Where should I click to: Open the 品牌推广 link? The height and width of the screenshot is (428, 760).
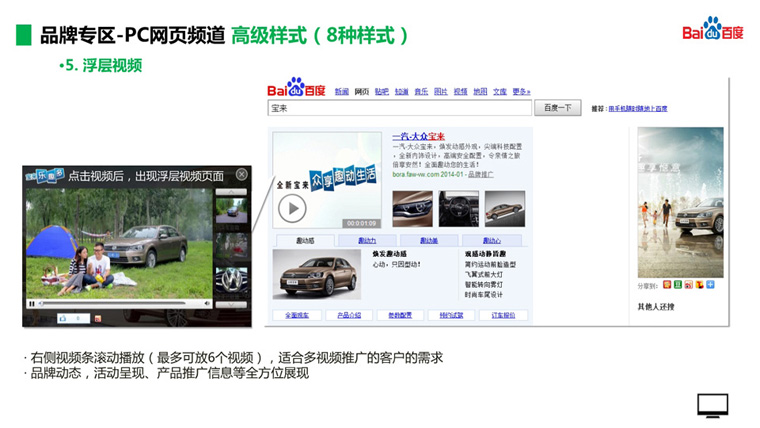point(481,174)
